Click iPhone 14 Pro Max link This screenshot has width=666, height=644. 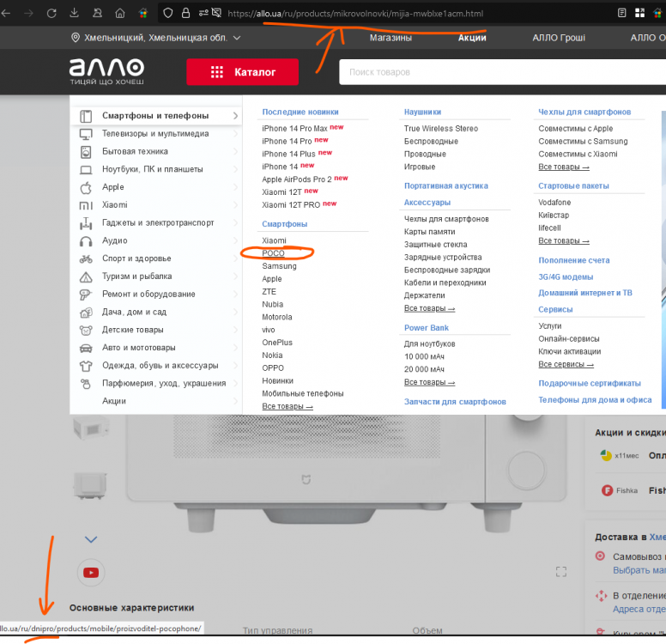294,129
